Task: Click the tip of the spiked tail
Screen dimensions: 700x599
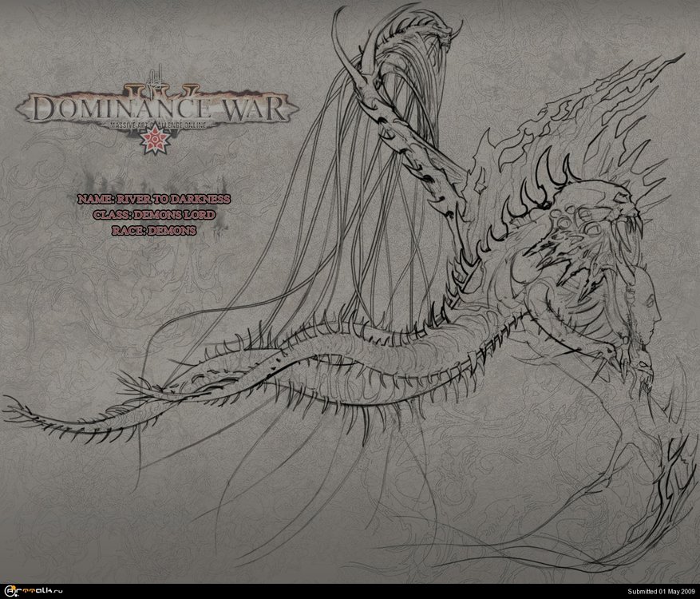Action: [x=10, y=411]
